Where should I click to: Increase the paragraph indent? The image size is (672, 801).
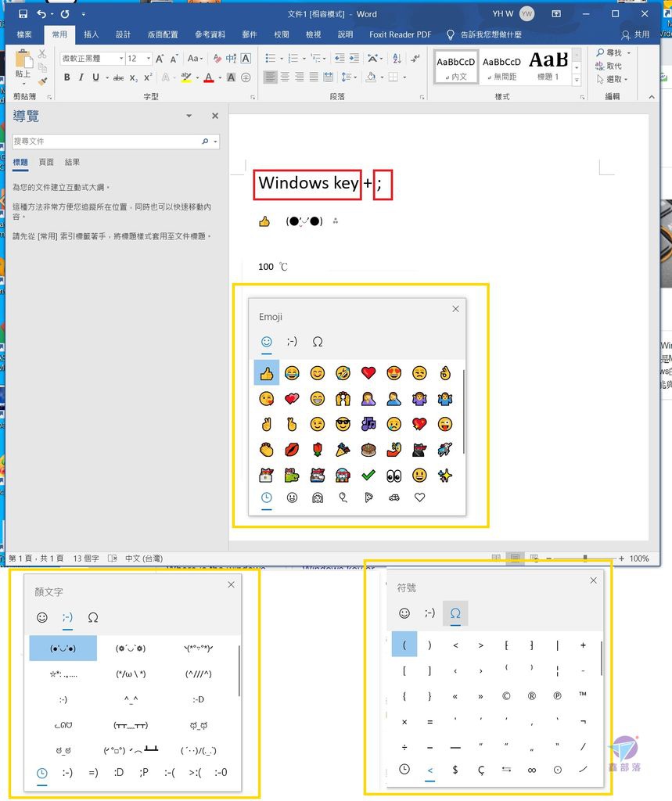point(354,59)
